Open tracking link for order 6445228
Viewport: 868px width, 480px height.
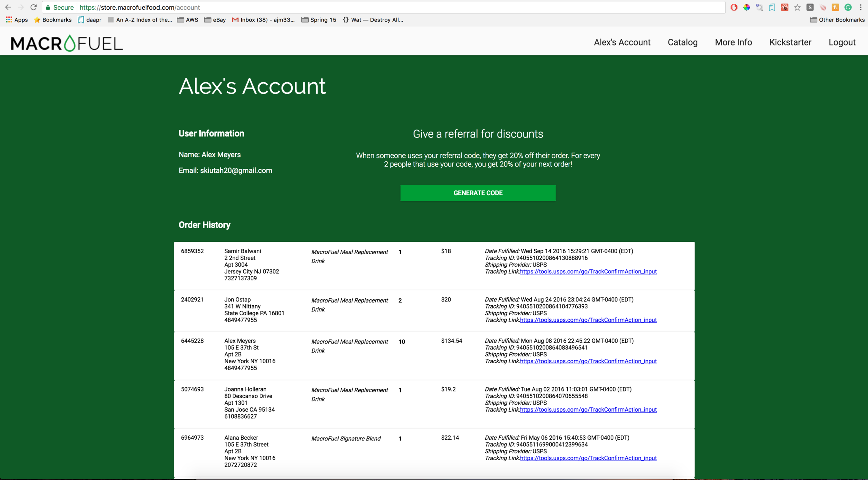[588, 361]
